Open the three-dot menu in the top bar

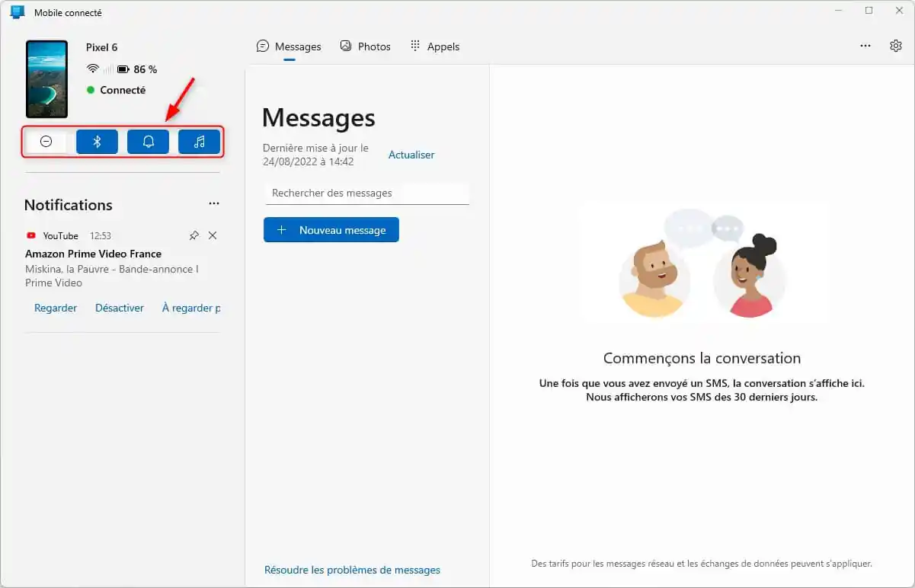(x=865, y=46)
